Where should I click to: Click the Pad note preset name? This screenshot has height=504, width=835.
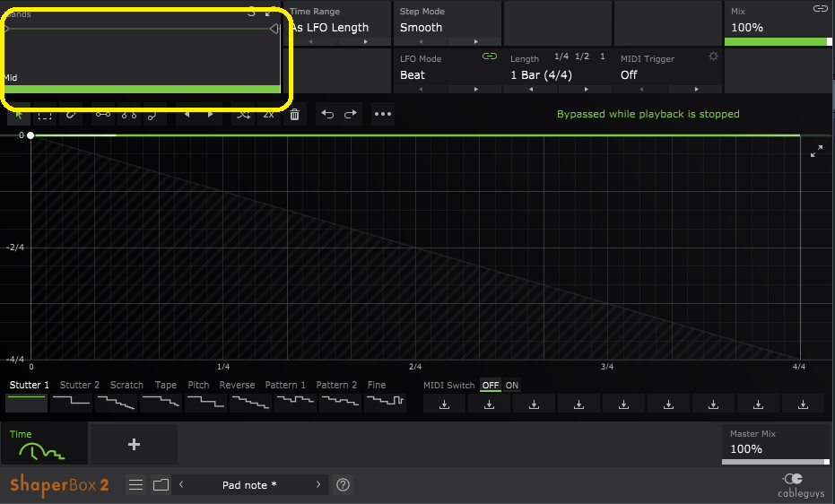point(249,485)
